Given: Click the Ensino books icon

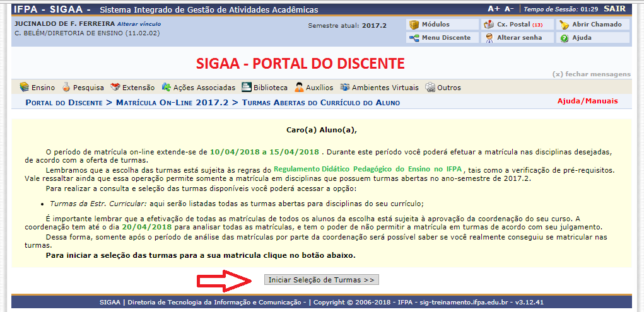Looking at the screenshot, I should (24, 87).
